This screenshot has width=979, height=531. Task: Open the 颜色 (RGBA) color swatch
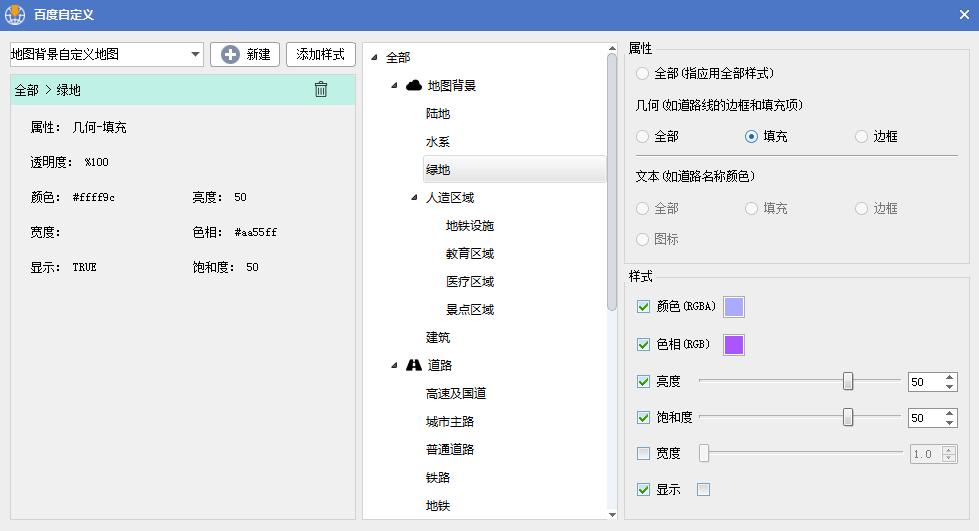734,307
